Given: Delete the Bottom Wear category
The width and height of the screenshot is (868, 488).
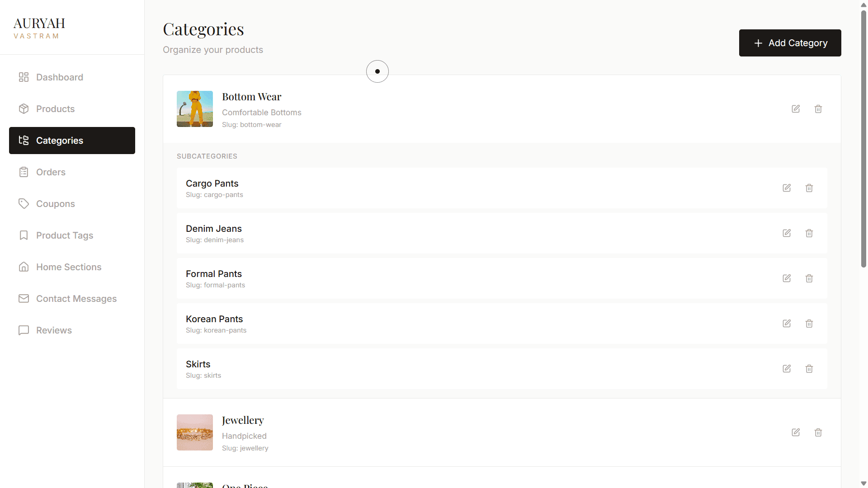Looking at the screenshot, I should coord(818,109).
